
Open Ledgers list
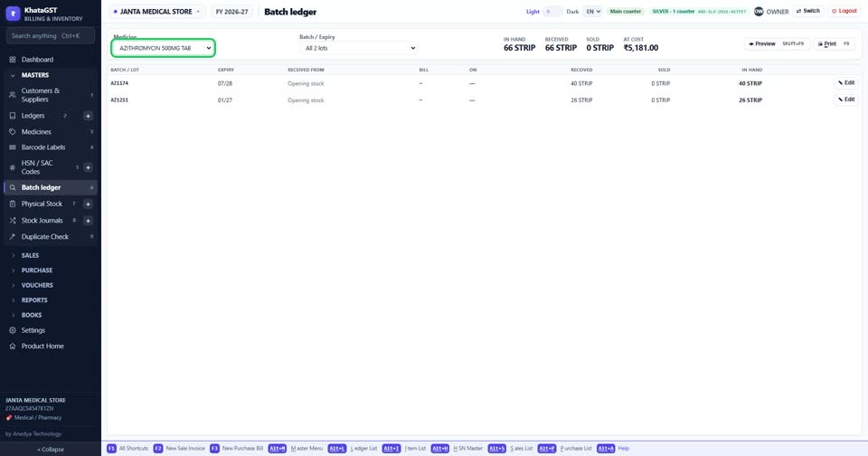coord(42,116)
